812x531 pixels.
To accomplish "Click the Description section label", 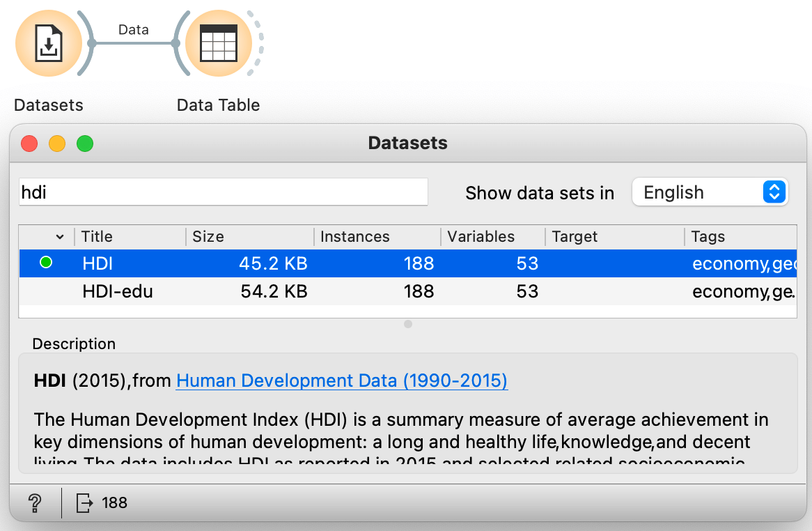I will [x=74, y=344].
